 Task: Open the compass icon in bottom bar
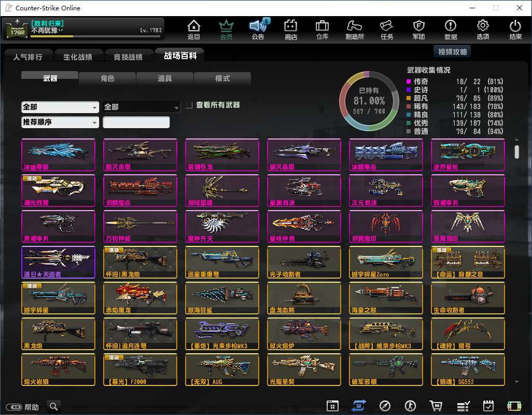coord(385,406)
